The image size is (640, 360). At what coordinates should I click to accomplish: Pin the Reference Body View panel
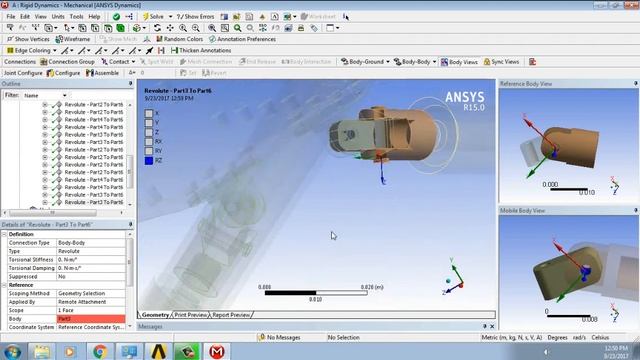click(636, 84)
